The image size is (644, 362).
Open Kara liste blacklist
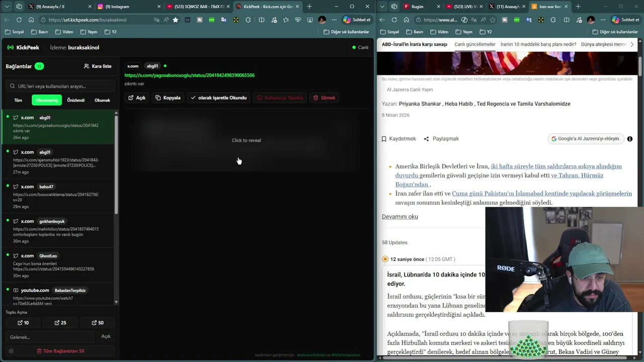point(98,66)
